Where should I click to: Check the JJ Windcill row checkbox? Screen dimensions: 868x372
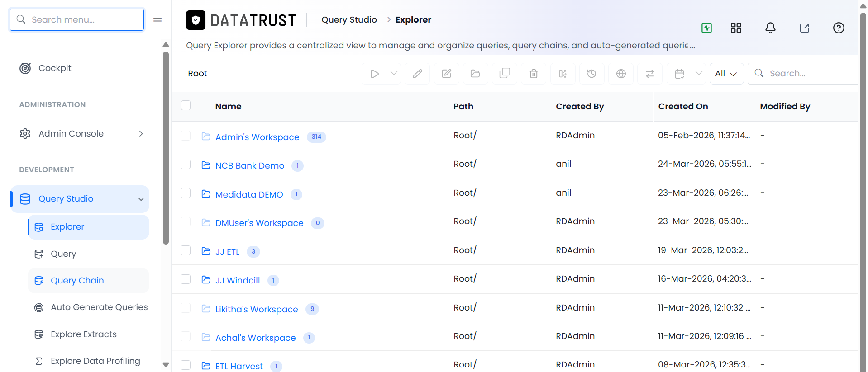tap(186, 279)
